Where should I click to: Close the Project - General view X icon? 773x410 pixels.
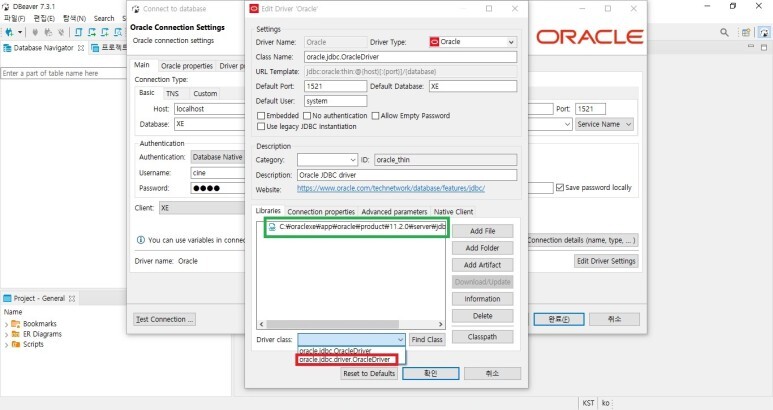[x=72, y=299]
